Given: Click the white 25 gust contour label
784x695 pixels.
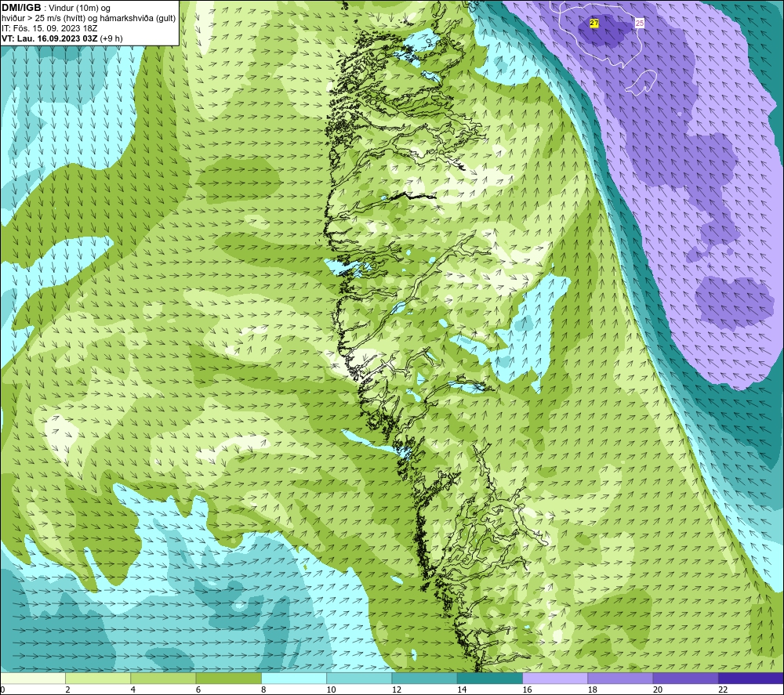Looking at the screenshot, I should tap(640, 23).
